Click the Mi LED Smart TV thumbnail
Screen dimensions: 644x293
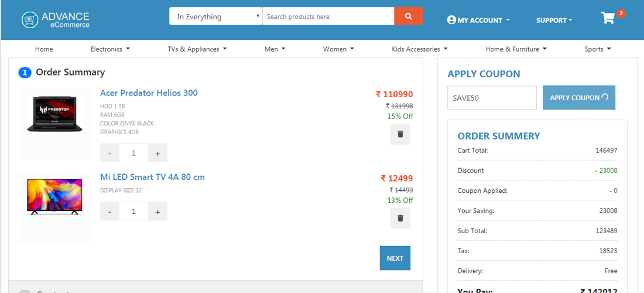[54, 196]
